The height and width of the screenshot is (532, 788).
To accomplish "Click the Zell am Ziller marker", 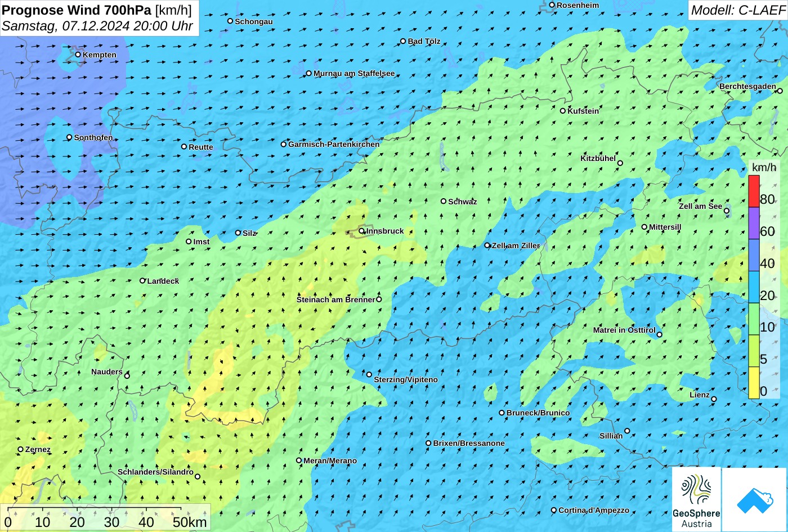I will point(487,245).
